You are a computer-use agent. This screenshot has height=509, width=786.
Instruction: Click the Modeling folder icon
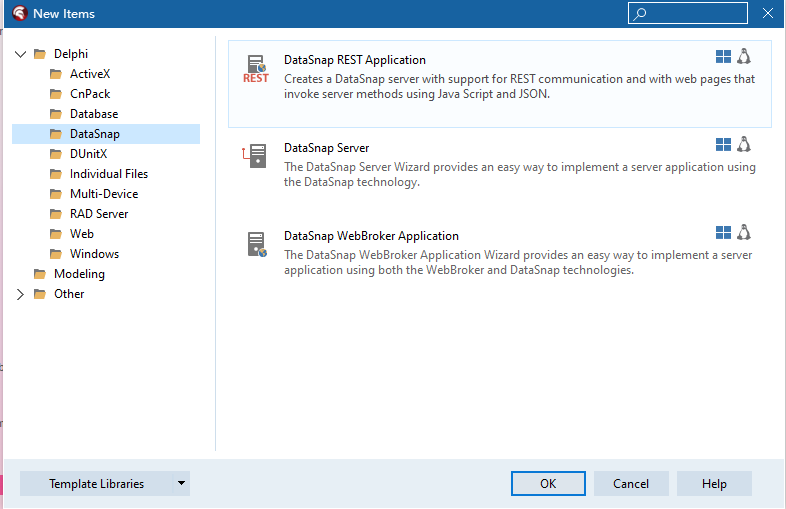coord(40,274)
